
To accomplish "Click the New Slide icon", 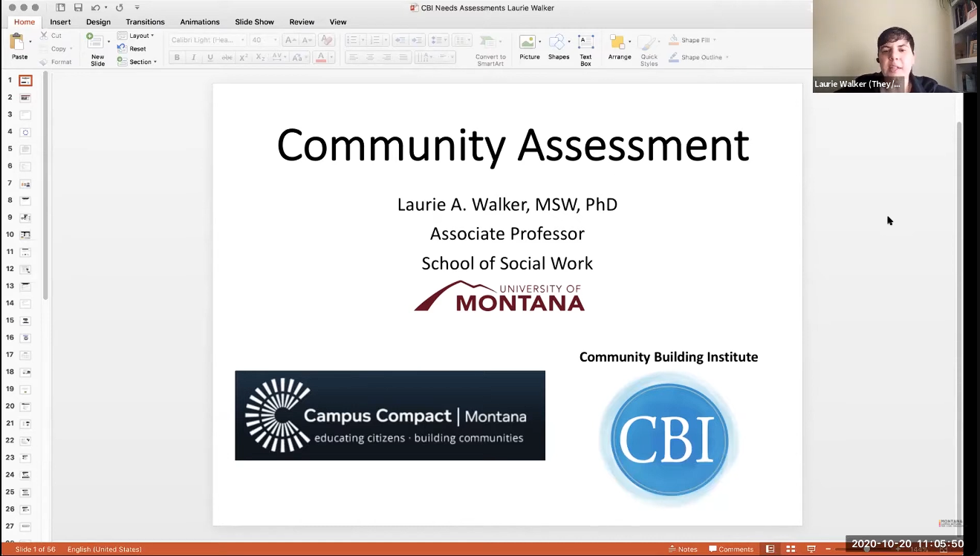I will pos(96,42).
